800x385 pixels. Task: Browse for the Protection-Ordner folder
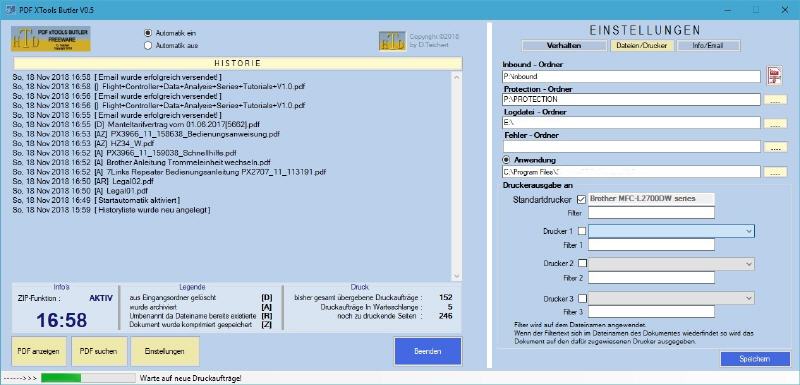click(775, 99)
